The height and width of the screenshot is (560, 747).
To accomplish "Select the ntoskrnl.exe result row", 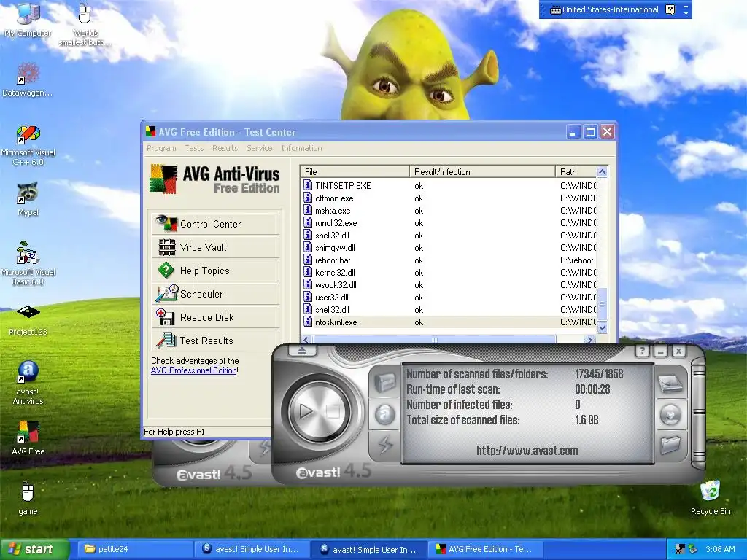I will (x=449, y=322).
